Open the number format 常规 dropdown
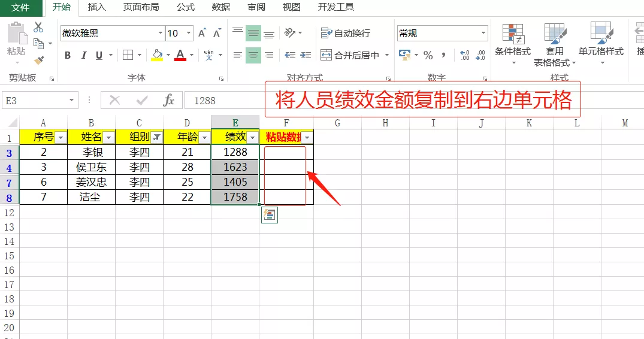644x339 pixels. pyautogui.click(x=483, y=34)
